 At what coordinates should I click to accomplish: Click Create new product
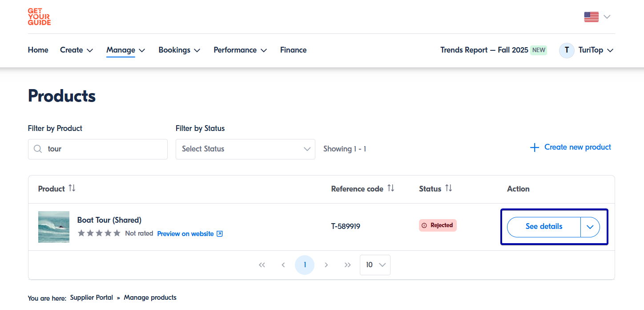tap(571, 147)
